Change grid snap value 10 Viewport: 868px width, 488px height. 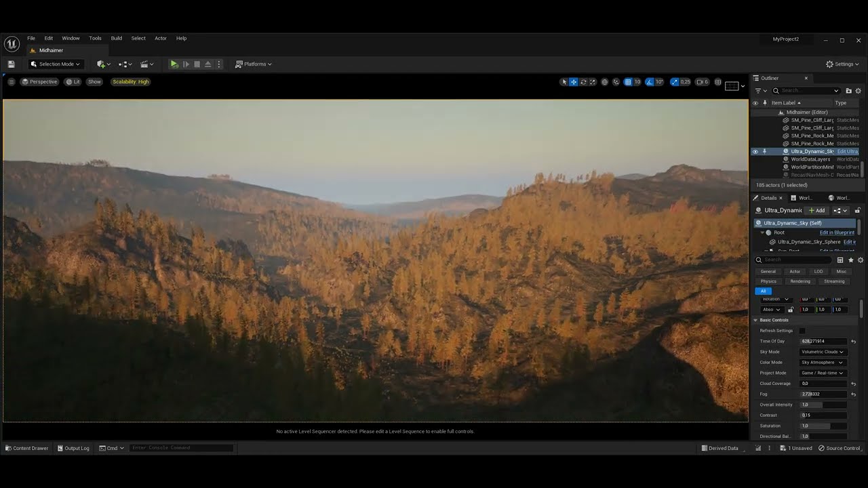point(637,82)
